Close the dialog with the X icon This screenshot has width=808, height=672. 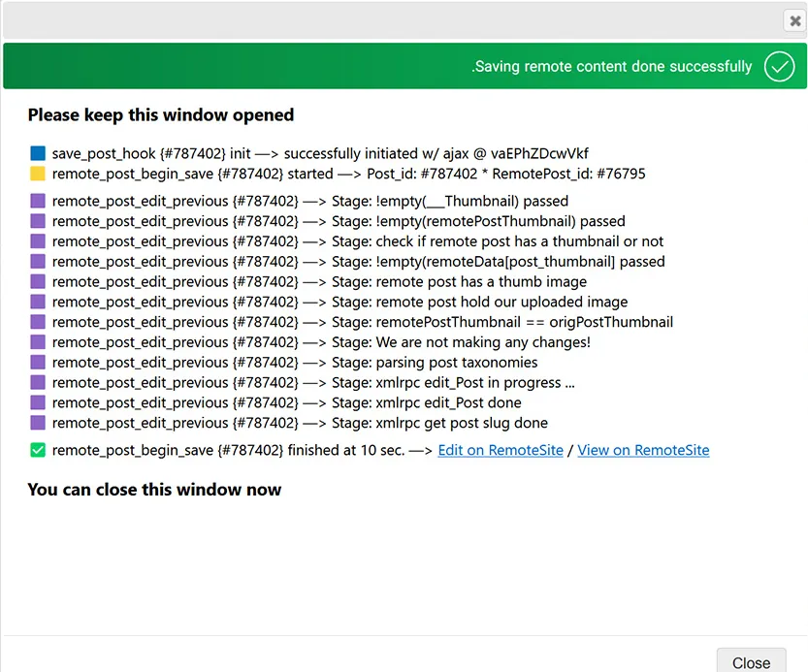[x=794, y=21]
